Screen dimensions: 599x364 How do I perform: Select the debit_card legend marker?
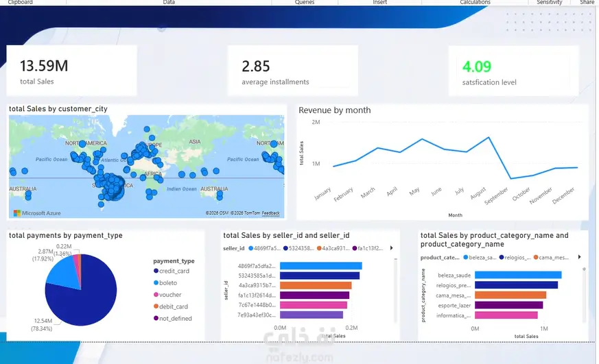point(156,306)
